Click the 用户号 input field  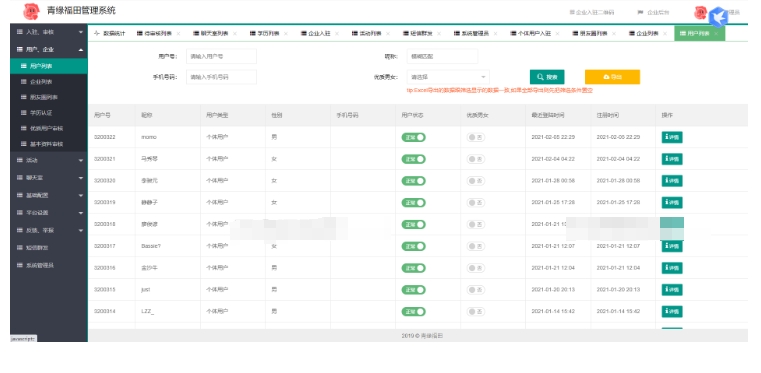(221, 56)
